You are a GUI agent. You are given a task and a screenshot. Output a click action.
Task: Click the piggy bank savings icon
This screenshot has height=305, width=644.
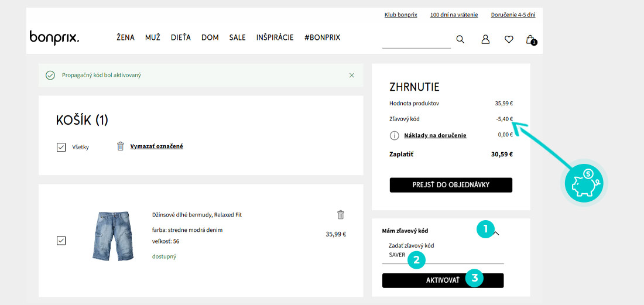point(584,181)
